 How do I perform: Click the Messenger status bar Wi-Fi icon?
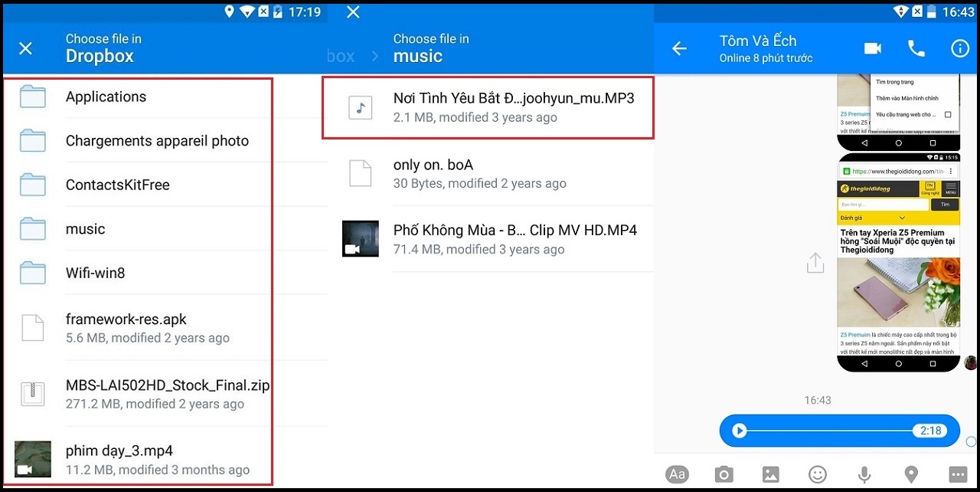[901, 11]
